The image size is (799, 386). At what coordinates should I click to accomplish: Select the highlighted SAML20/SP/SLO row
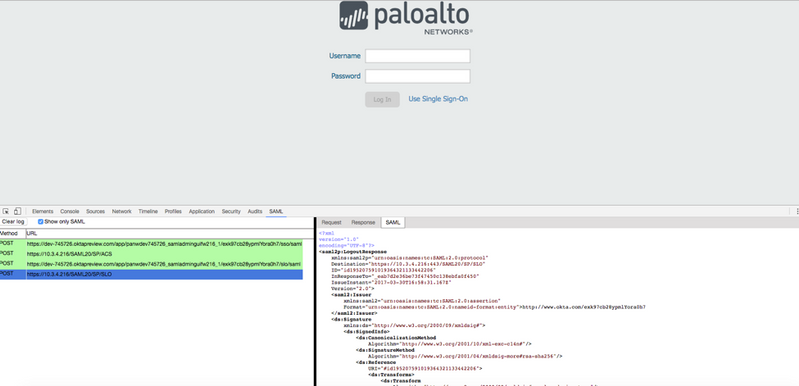click(x=151, y=274)
